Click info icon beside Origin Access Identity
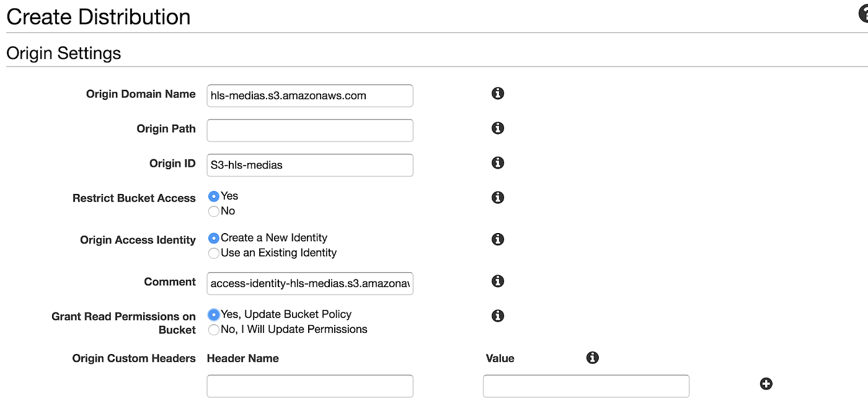The image size is (868, 411). coord(497,239)
